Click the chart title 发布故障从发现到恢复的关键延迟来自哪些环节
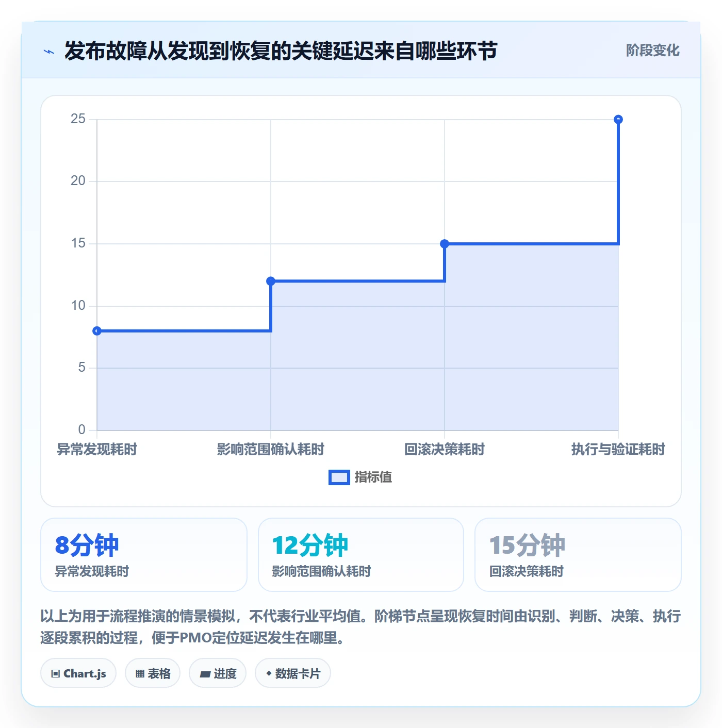Image resolution: width=722 pixels, height=728 pixels. pyautogui.click(x=281, y=51)
